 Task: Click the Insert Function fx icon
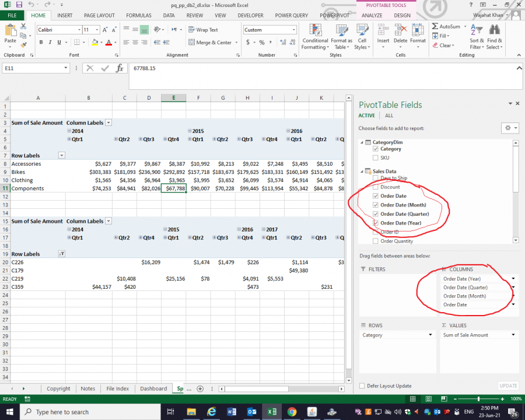[x=120, y=68]
